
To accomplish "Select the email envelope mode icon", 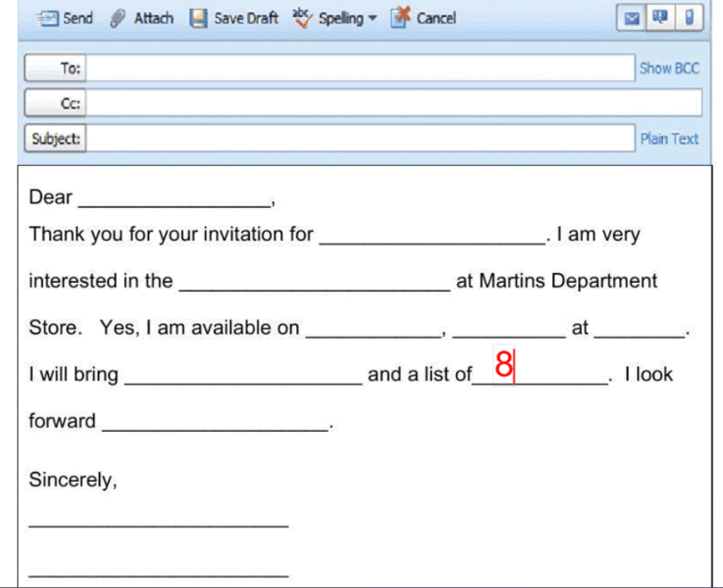I will click(631, 18).
